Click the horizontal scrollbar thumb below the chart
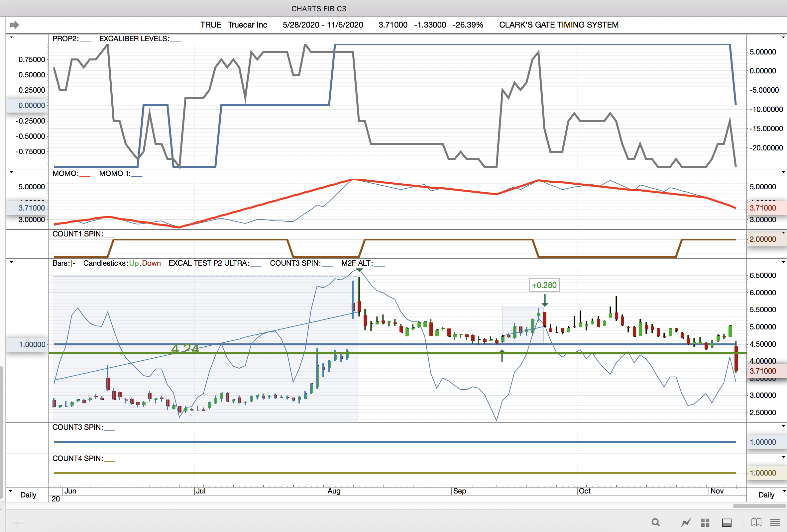 tap(759, 506)
